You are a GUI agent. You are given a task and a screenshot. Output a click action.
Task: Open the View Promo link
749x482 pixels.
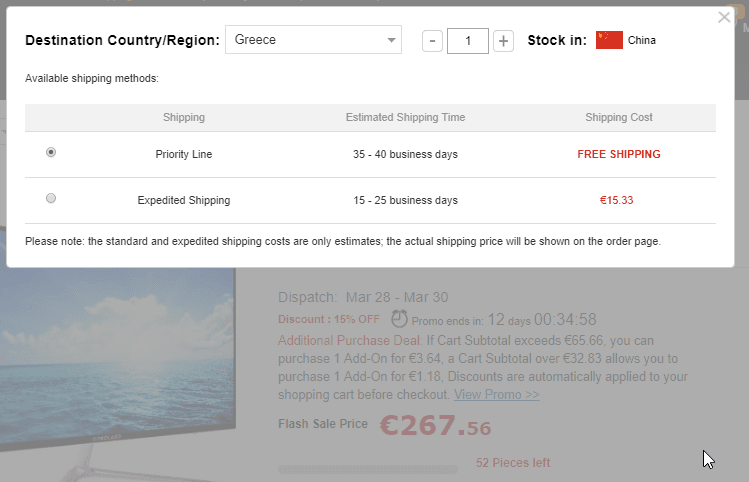click(496, 395)
